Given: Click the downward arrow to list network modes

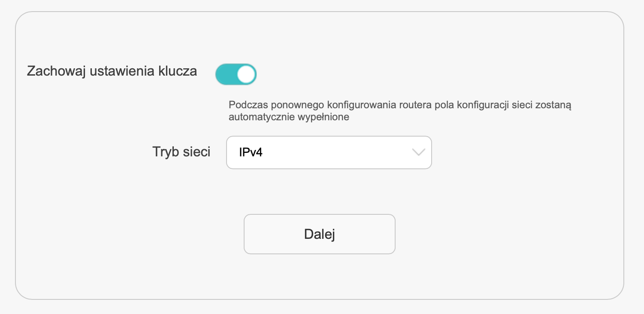Looking at the screenshot, I should click(x=418, y=152).
